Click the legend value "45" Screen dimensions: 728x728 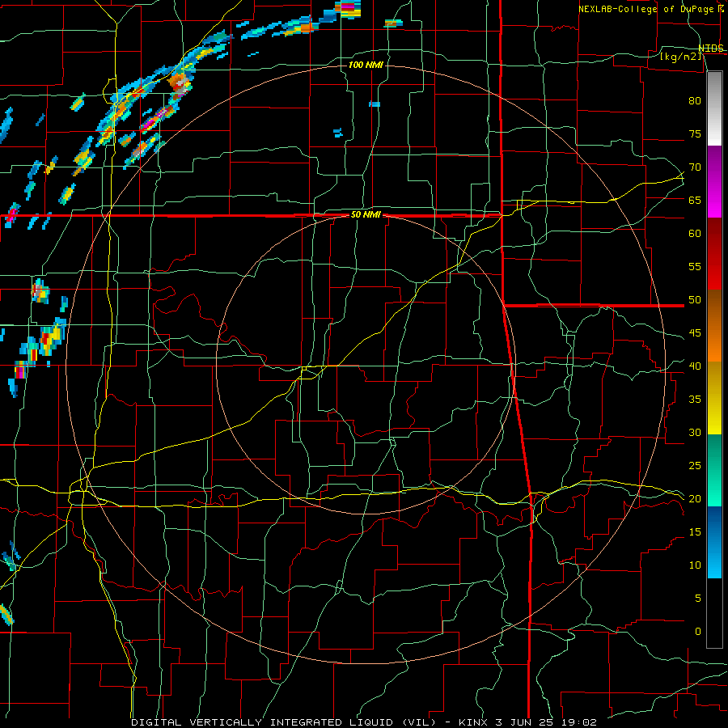point(695,333)
